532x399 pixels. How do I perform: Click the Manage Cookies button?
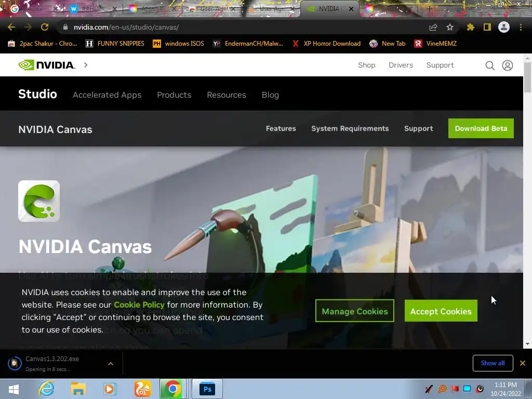click(x=354, y=311)
